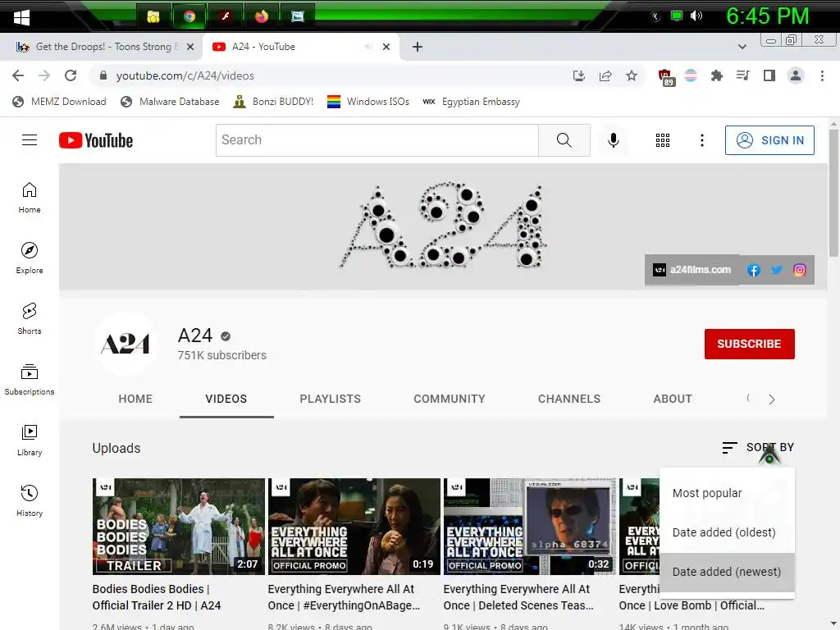840x630 pixels.
Task: Bookmark this page with star icon
Action: (x=632, y=75)
